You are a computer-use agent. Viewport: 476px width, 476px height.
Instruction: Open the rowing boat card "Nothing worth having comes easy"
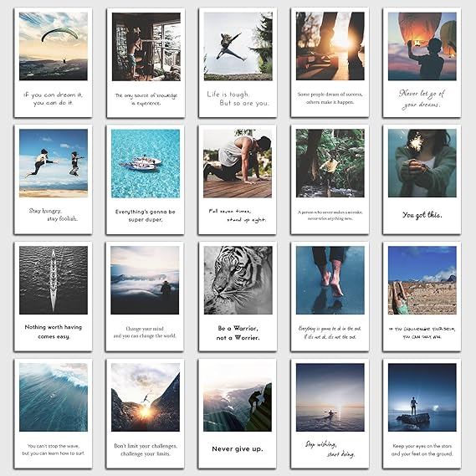pos(54,297)
